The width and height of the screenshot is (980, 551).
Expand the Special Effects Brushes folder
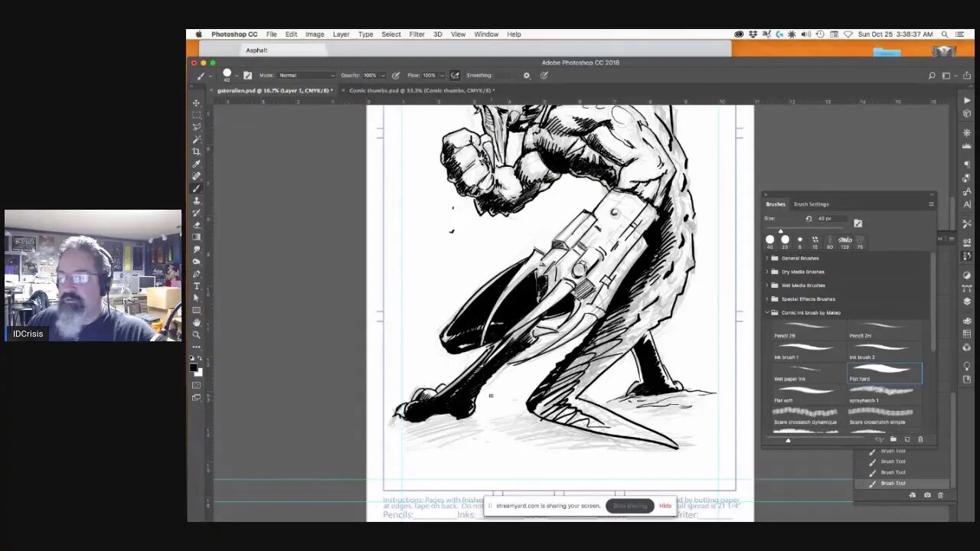coord(767,299)
